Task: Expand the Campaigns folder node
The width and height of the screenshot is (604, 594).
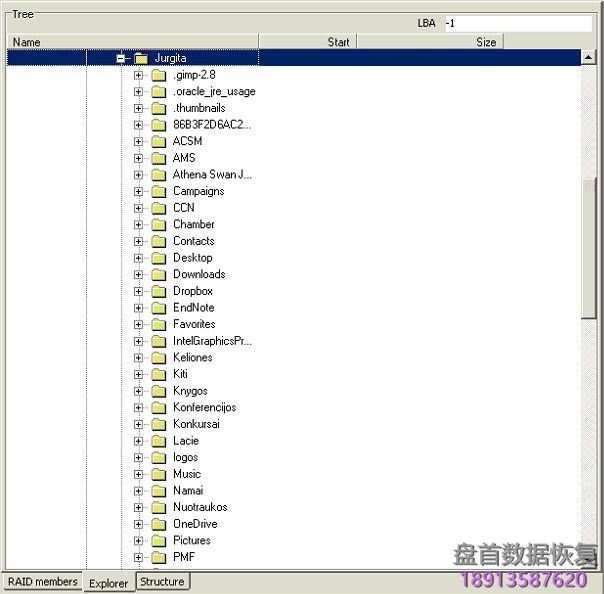Action: coord(138,191)
